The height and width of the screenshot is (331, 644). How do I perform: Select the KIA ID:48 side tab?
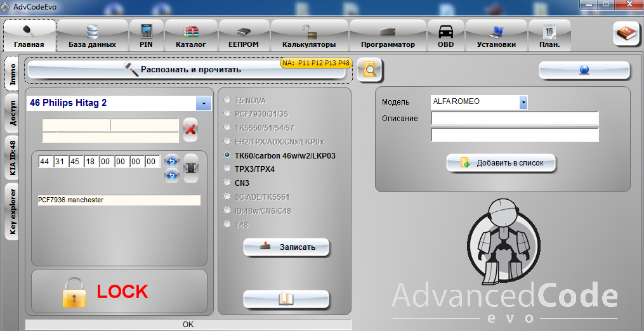(x=12, y=158)
